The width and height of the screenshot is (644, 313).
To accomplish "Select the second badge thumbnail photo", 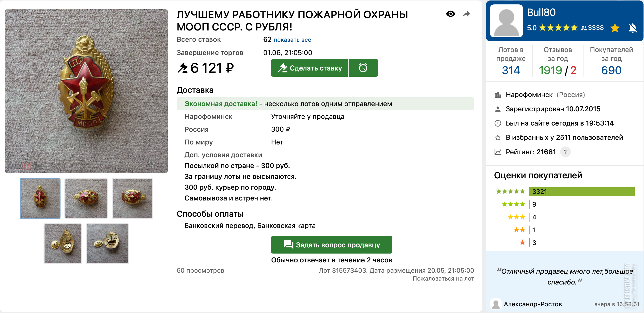I will pos(86,199).
